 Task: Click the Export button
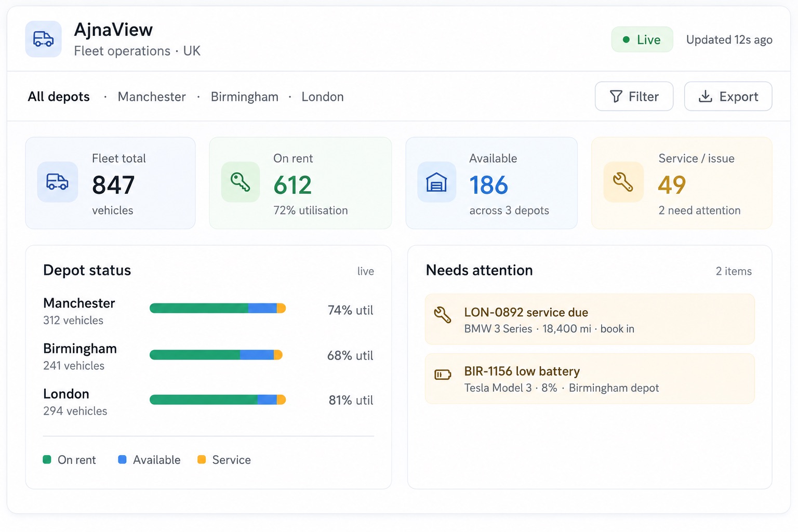point(728,96)
